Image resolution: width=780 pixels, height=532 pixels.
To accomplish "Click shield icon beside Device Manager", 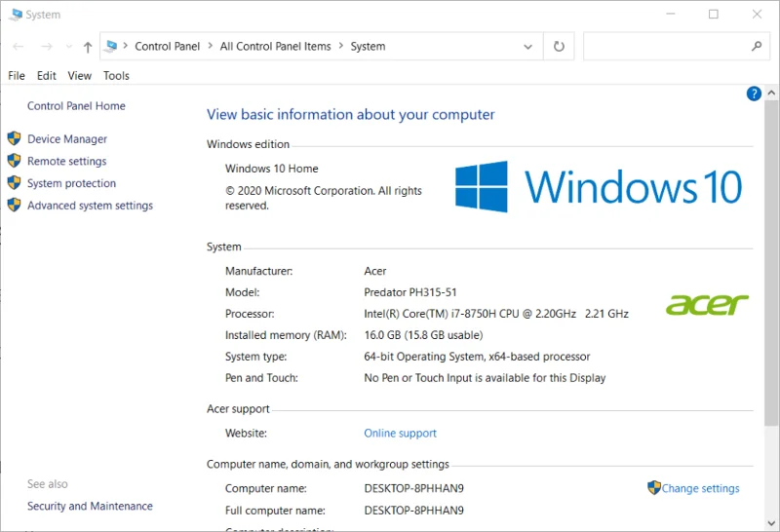I will 14,138.
